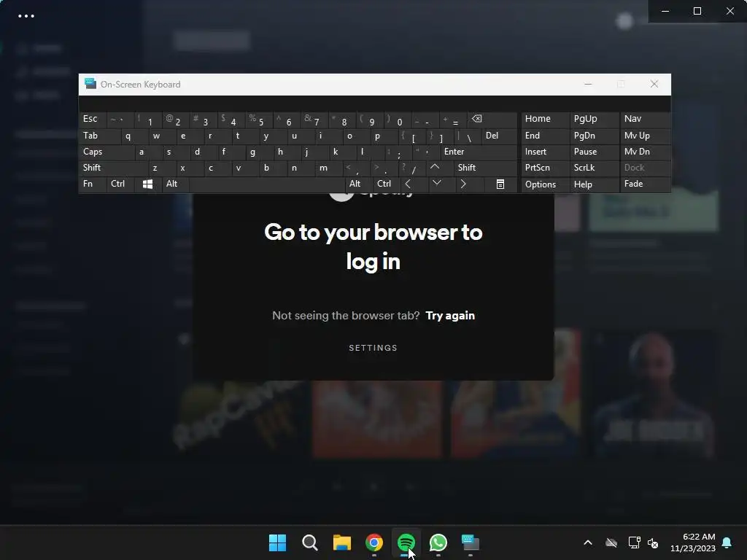The height and width of the screenshot is (560, 747).
Task: Click the number 0 key
Action: pyautogui.click(x=398, y=119)
